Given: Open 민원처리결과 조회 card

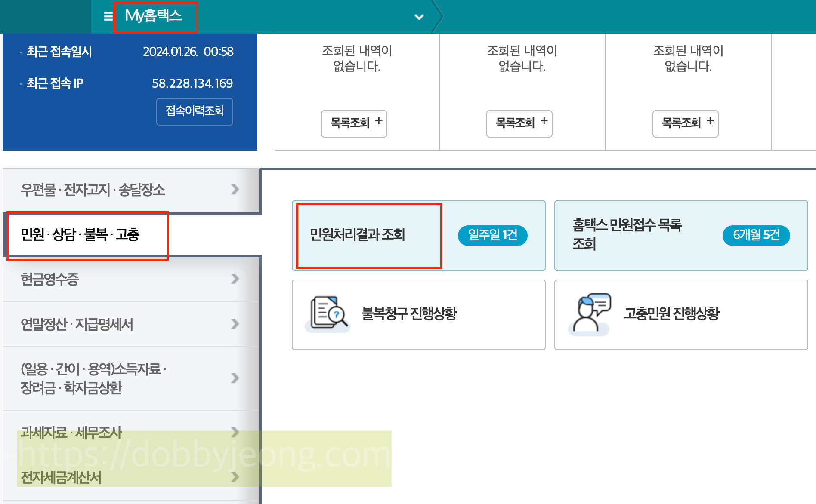Looking at the screenshot, I should pyautogui.click(x=418, y=236).
